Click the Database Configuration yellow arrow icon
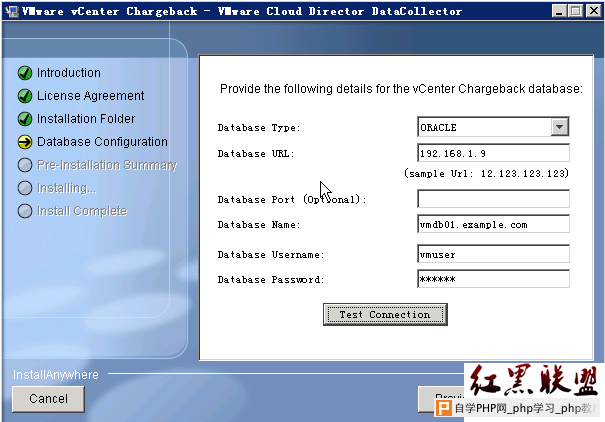Image resolution: width=605 pixels, height=422 pixels. coord(25,142)
